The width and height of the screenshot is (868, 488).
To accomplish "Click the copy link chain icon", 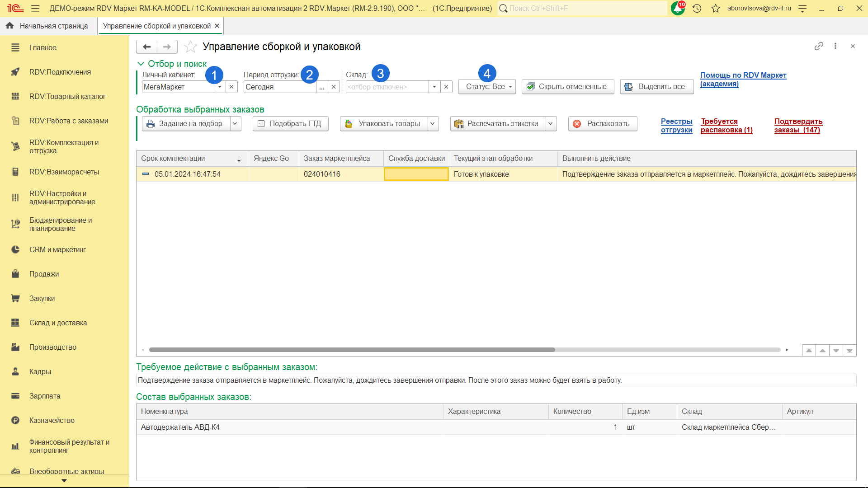I will pos(819,46).
